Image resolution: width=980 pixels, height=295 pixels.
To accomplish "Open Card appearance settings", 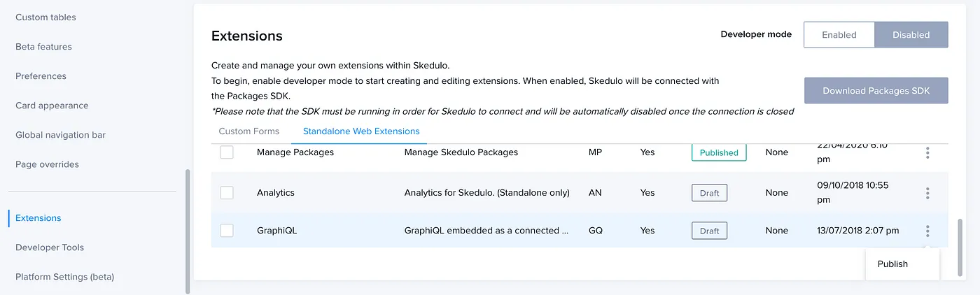I will coord(52,106).
